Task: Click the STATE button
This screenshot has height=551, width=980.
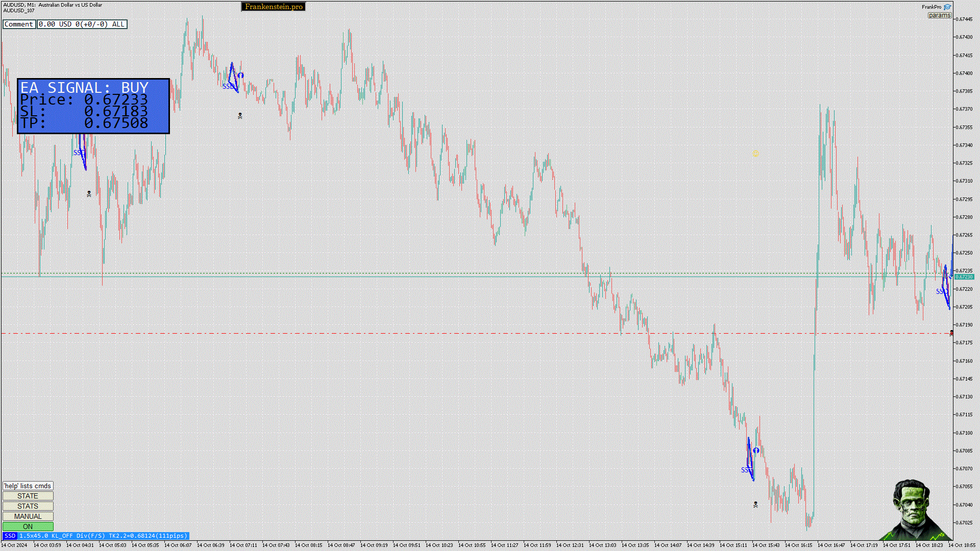Action: pyautogui.click(x=28, y=496)
